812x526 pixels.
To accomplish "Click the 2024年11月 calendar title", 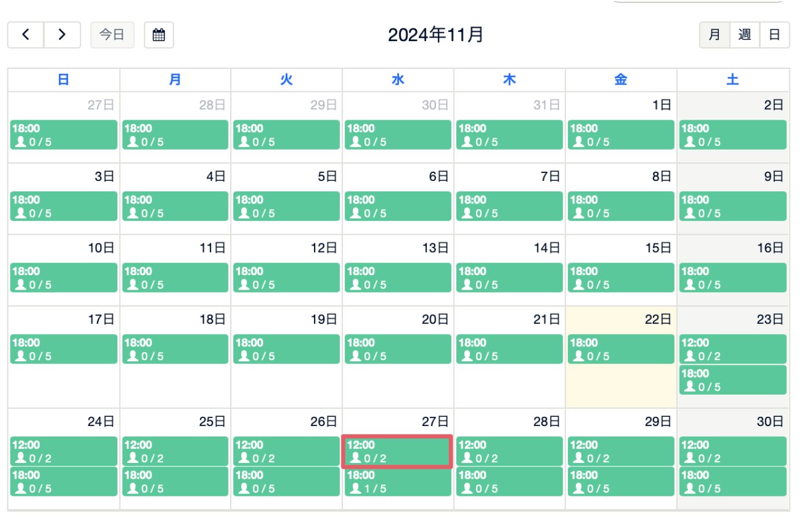I will pyautogui.click(x=435, y=35).
